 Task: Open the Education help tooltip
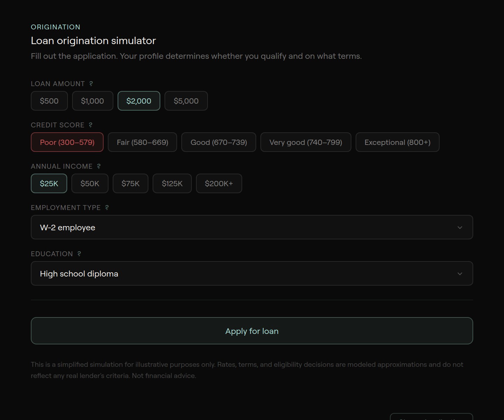point(79,254)
